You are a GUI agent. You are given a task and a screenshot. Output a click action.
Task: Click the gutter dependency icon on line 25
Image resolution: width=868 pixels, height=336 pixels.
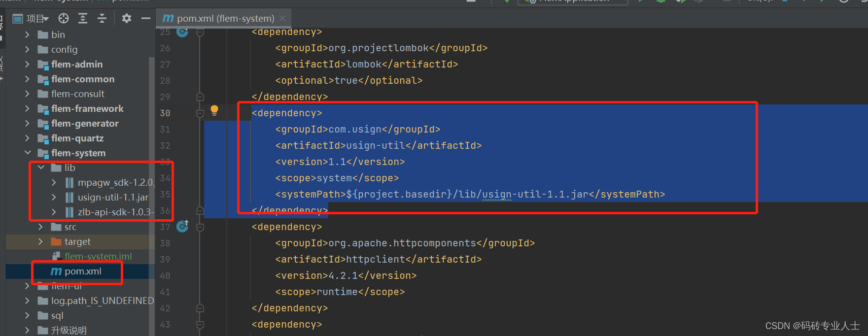click(182, 33)
